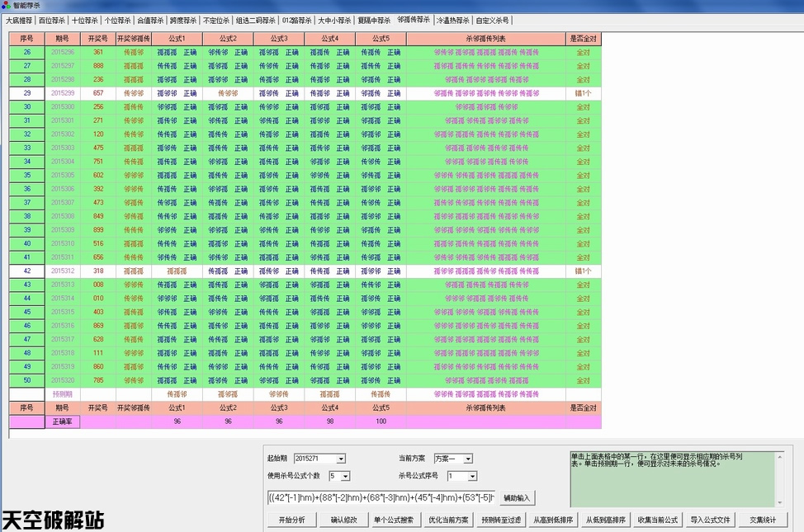Switch to the 大底推荐 tab
The image size is (804, 532).
click(x=19, y=21)
